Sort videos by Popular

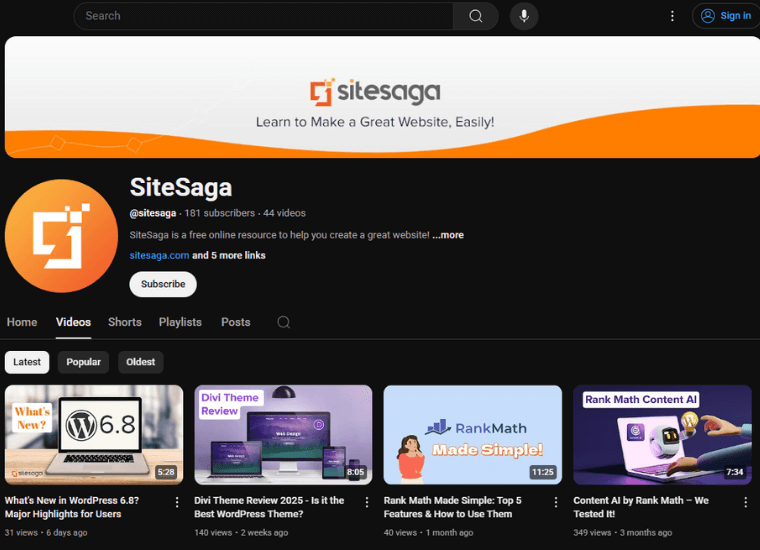click(83, 362)
